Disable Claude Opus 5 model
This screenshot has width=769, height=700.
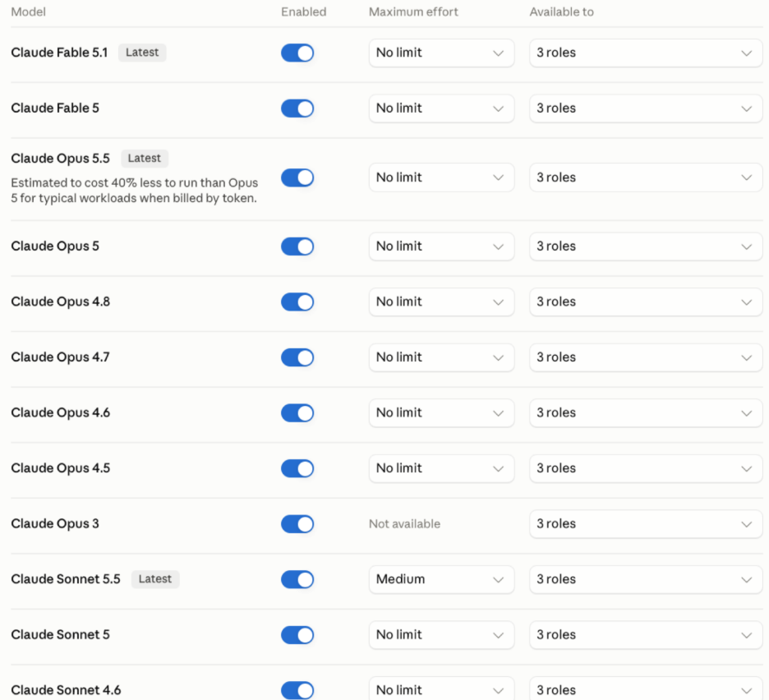297,246
